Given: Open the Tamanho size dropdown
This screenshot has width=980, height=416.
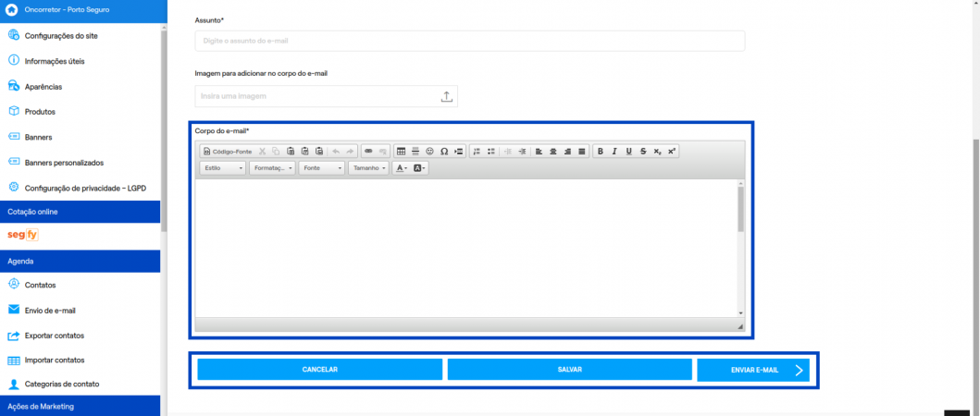Looking at the screenshot, I should 368,168.
